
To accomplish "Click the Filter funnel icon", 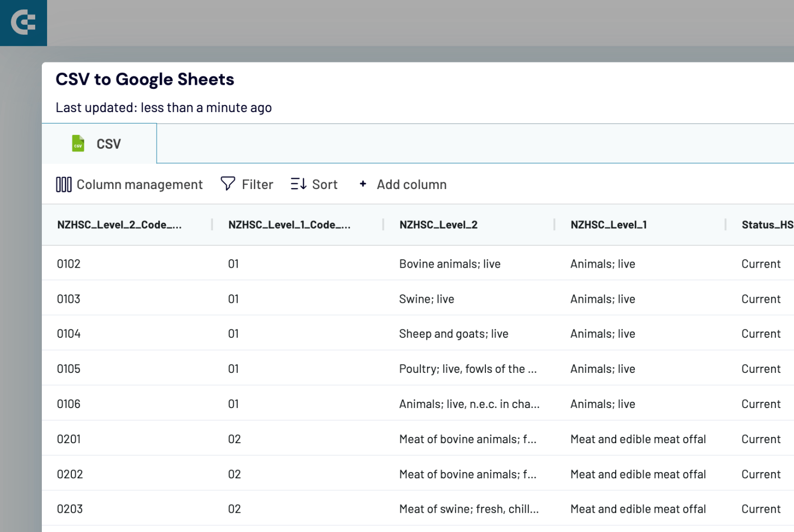I will tap(227, 184).
